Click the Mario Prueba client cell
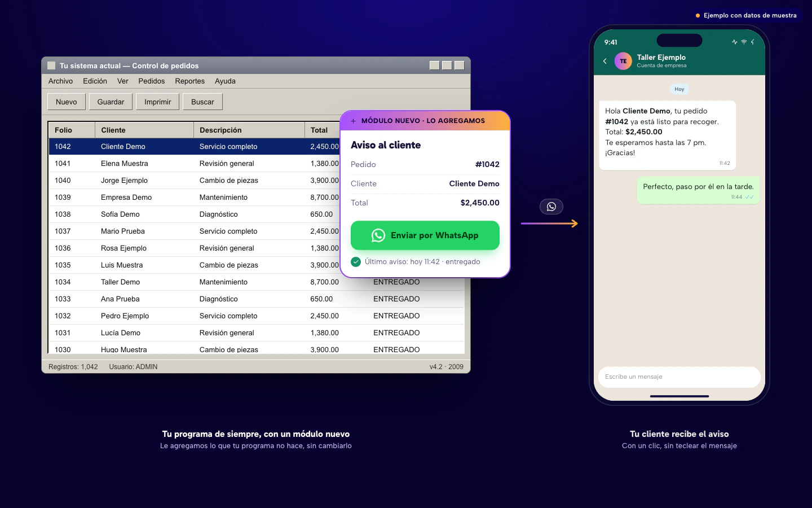The width and height of the screenshot is (812, 508). tap(123, 231)
